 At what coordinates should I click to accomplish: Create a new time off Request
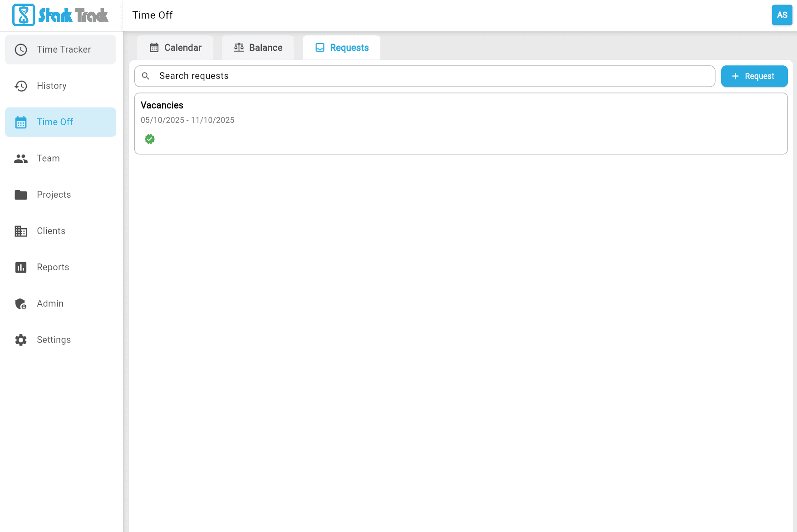[754, 76]
